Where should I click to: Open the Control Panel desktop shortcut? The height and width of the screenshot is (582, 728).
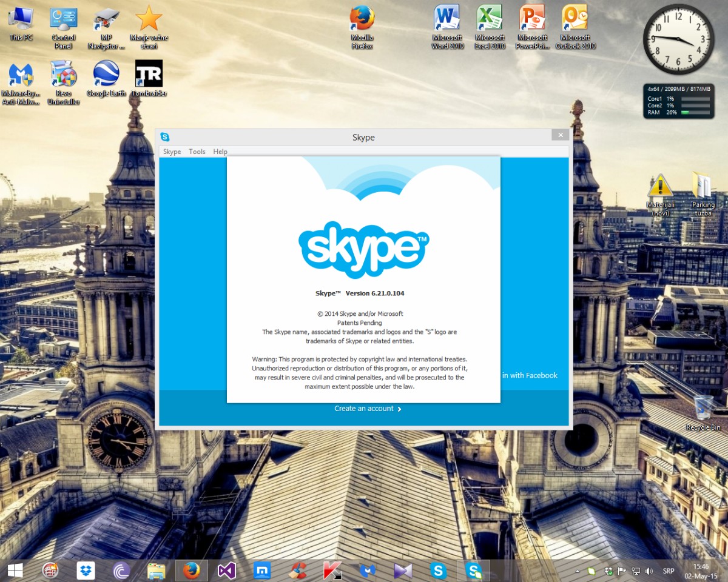pyautogui.click(x=64, y=28)
